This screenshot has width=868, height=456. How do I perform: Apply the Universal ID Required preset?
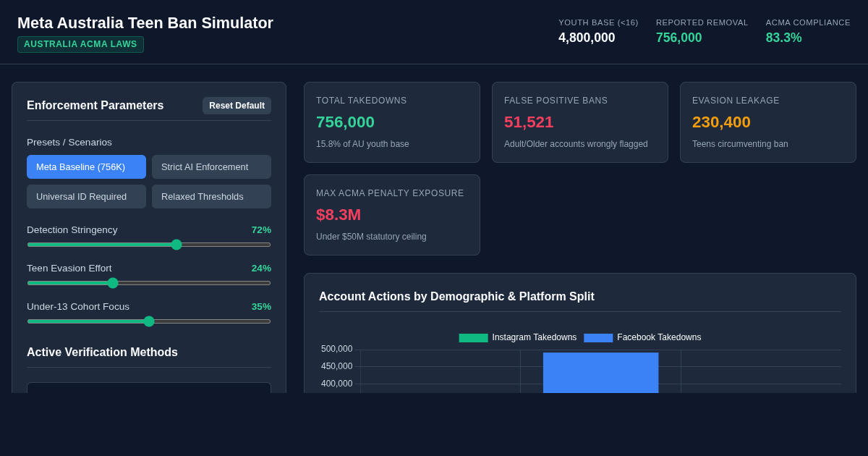pyautogui.click(x=86, y=196)
